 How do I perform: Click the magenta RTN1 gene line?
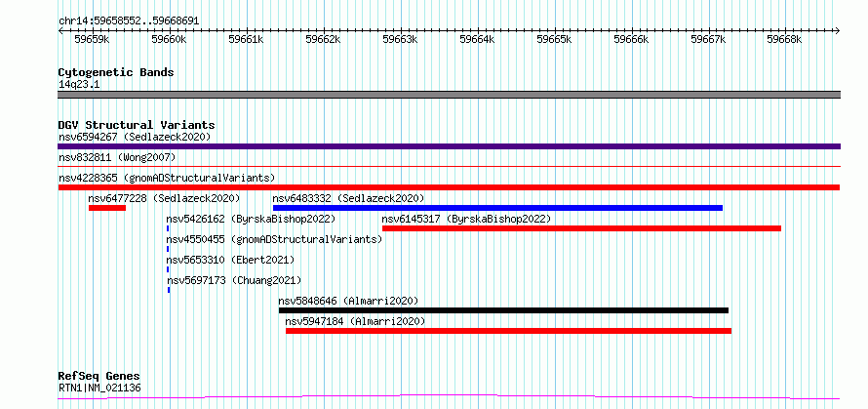[x=449, y=397]
